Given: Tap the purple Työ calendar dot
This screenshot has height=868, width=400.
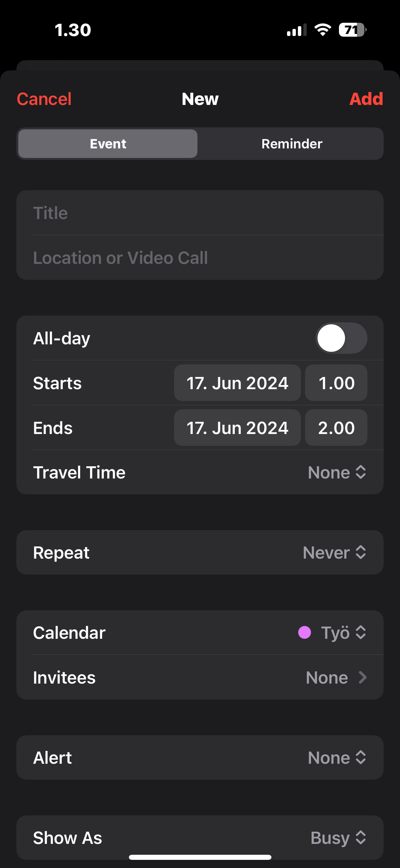Looking at the screenshot, I should click(304, 633).
